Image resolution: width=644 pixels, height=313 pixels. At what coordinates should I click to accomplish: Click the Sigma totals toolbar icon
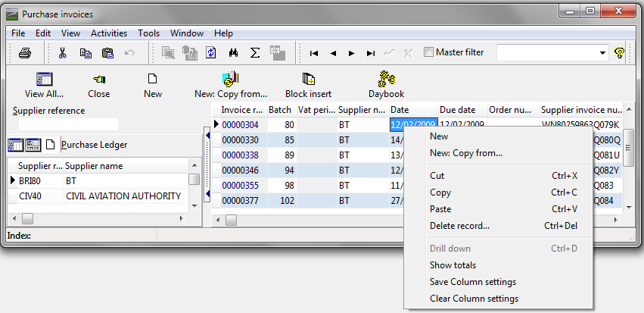click(x=255, y=53)
